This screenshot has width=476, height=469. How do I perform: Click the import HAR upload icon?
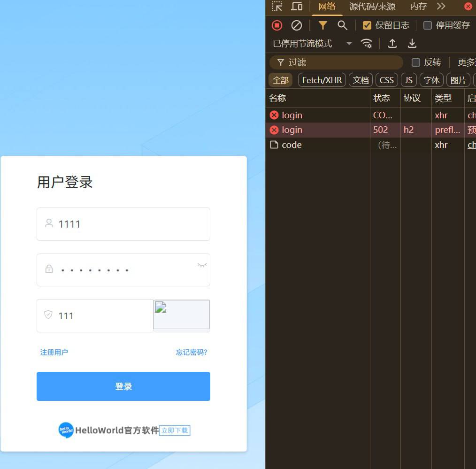point(392,44)
